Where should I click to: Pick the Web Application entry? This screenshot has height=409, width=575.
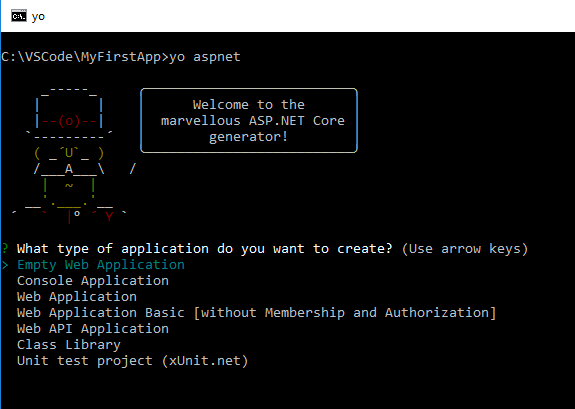[77, 297]
